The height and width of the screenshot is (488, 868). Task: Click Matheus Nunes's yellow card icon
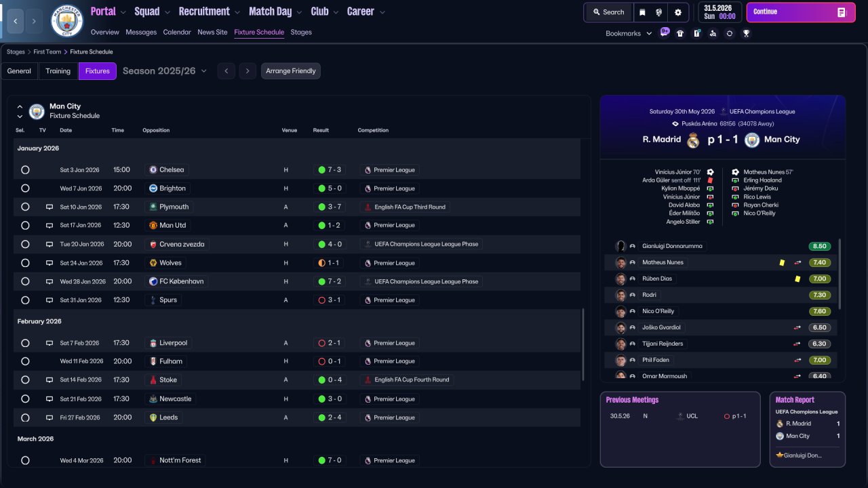(782, 262)
